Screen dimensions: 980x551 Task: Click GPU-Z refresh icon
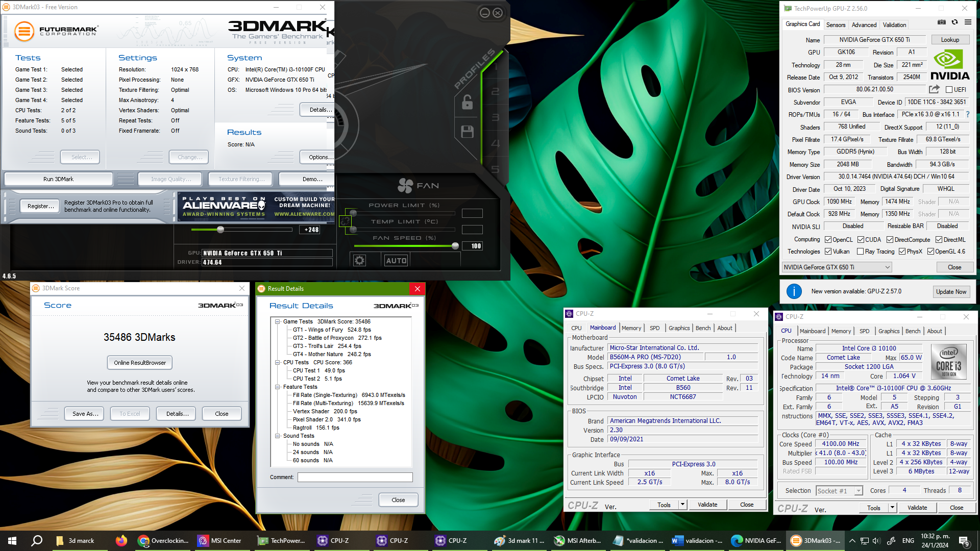954,22
